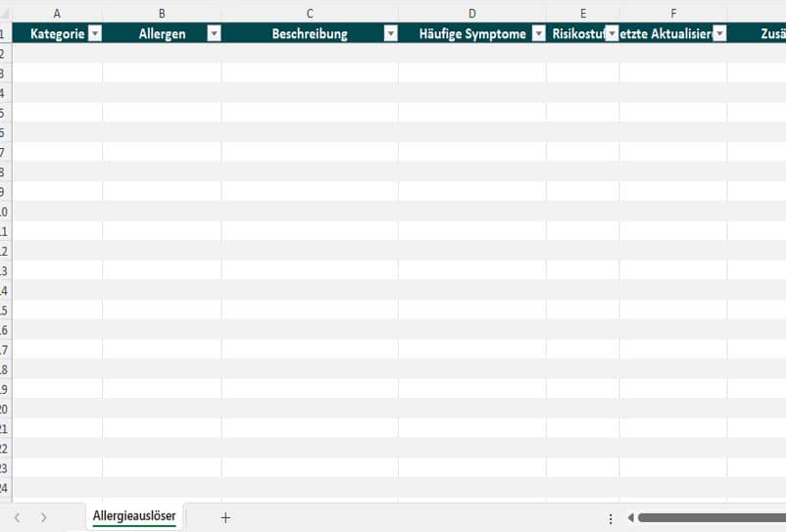Switch to the Allergieauslöser sheet tab

[134, 515]
